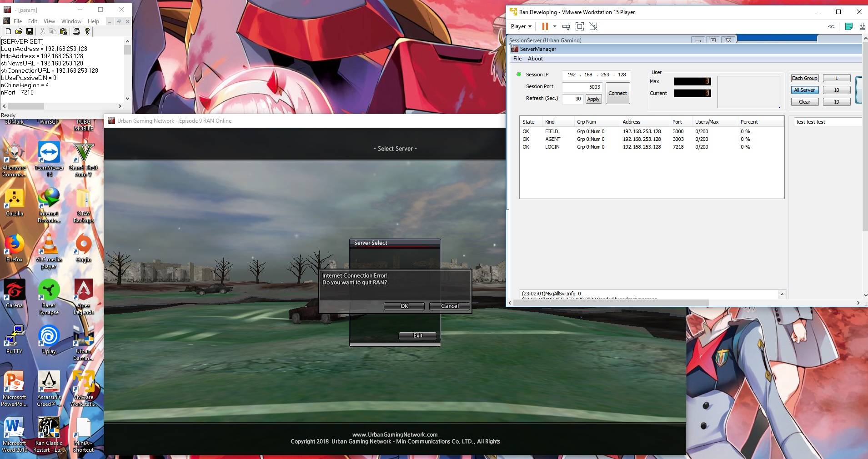Select Uplay desktop icon
This screenshot has height=459, width=868.
(x=49, y=340)
